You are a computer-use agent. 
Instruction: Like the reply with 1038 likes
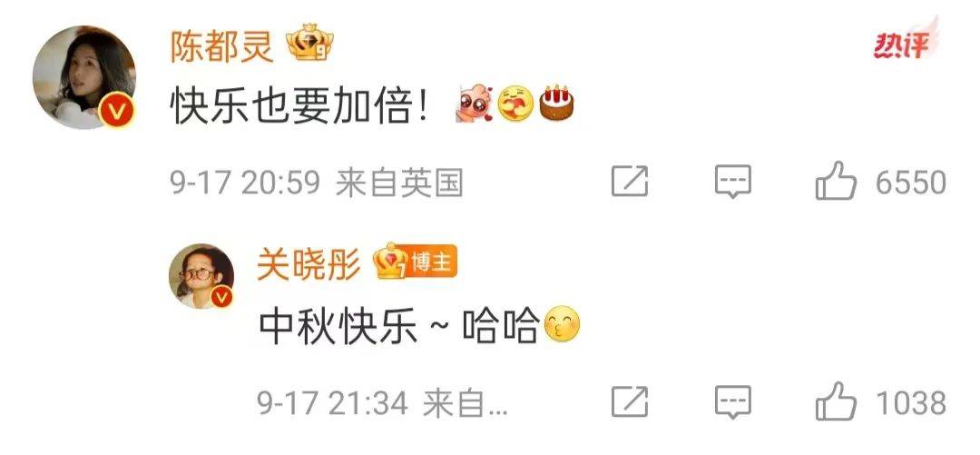click(836, 401)
